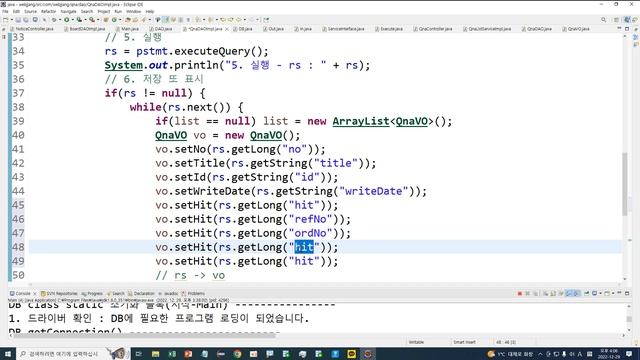The height and width of the screenshot is (360, 640).
Task: Select the Java perspective icon
Action: (x=627, y=20)
